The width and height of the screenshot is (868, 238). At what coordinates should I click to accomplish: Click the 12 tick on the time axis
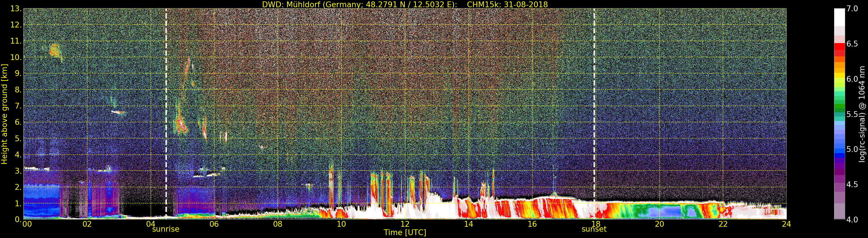[405, 224]
